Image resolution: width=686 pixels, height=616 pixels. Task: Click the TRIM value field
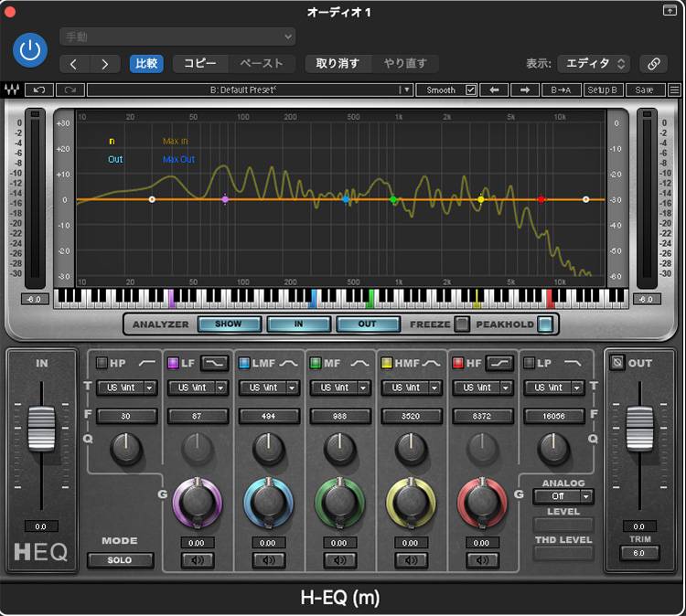pos(639,553)
